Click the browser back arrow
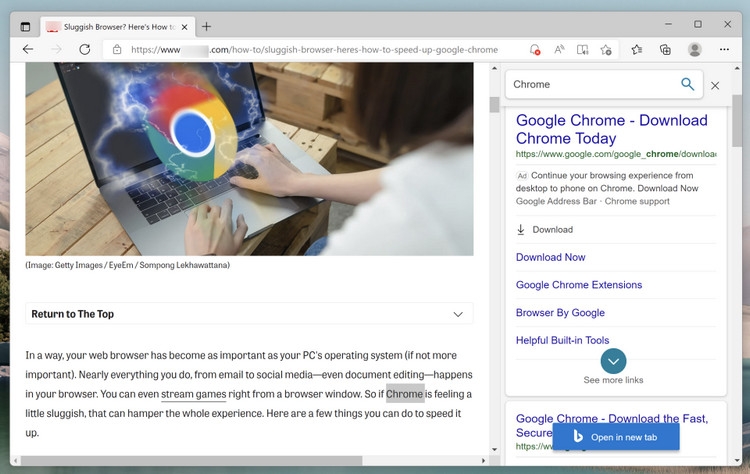750x474 pixels. pos(28,49)
